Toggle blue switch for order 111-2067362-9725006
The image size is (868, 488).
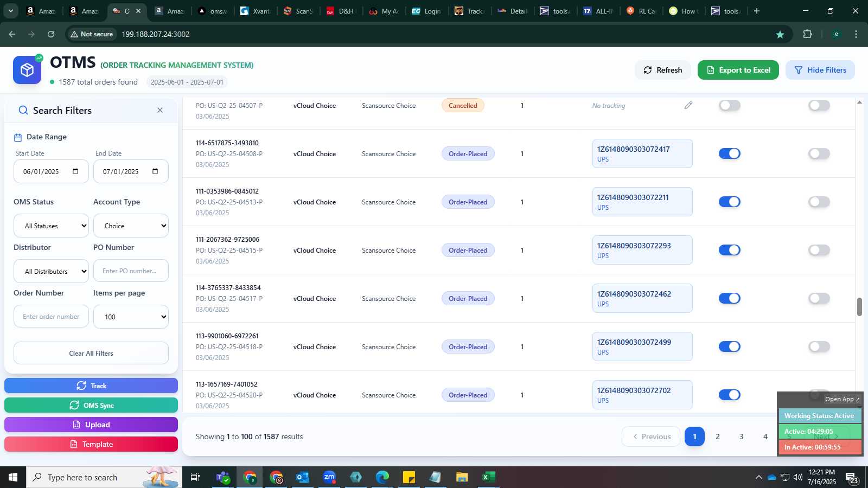tap(730, 250)
